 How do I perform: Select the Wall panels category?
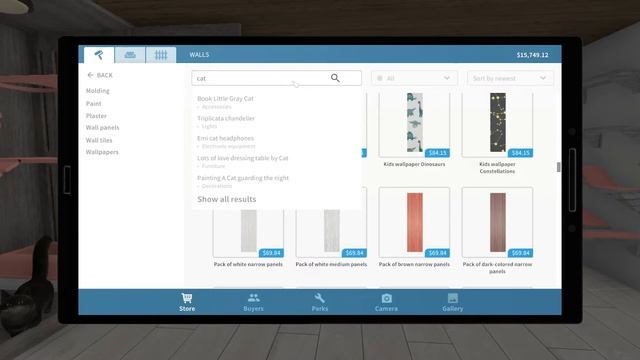tap(102, 128)
